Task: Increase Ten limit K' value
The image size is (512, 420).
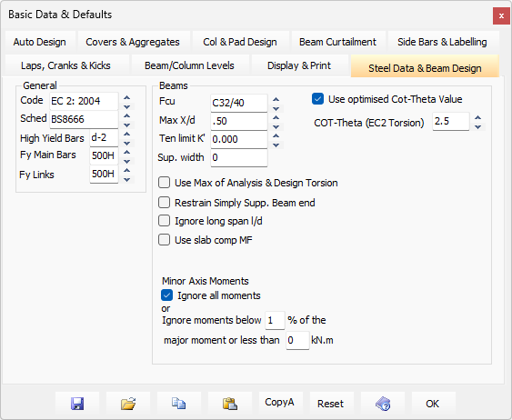Action: [x=276, y=136]
